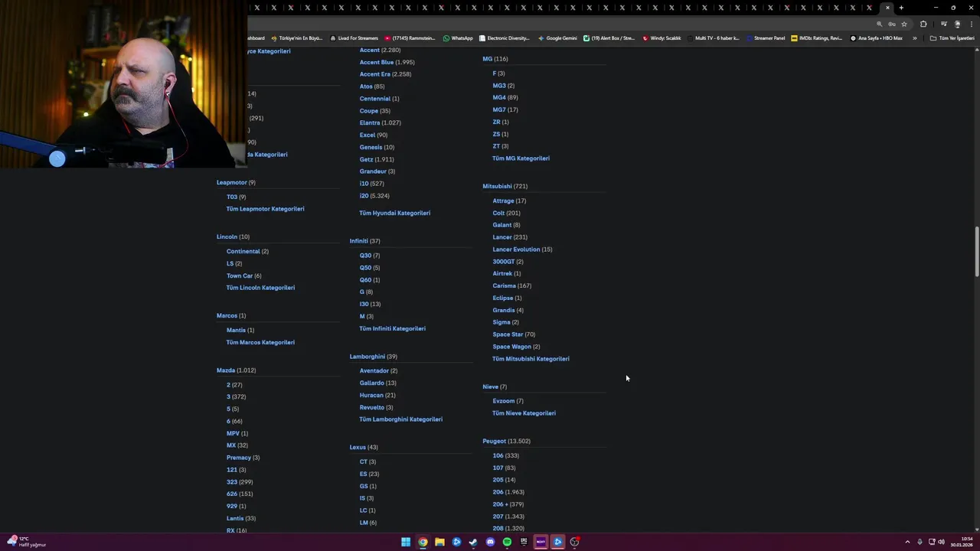This screenshot has width=980, height=551.
Task: Open the Lexus brand category
Action: pos(358,447)
